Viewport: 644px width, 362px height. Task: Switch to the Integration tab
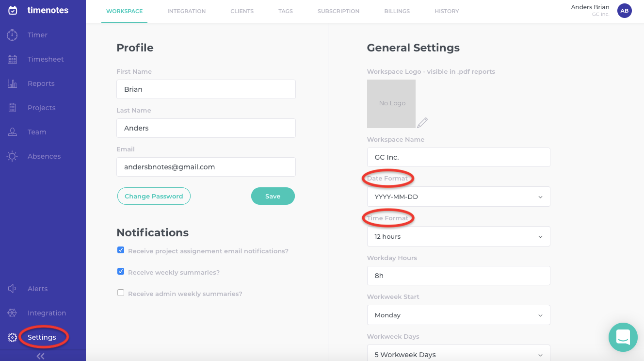tap(186, 11)
